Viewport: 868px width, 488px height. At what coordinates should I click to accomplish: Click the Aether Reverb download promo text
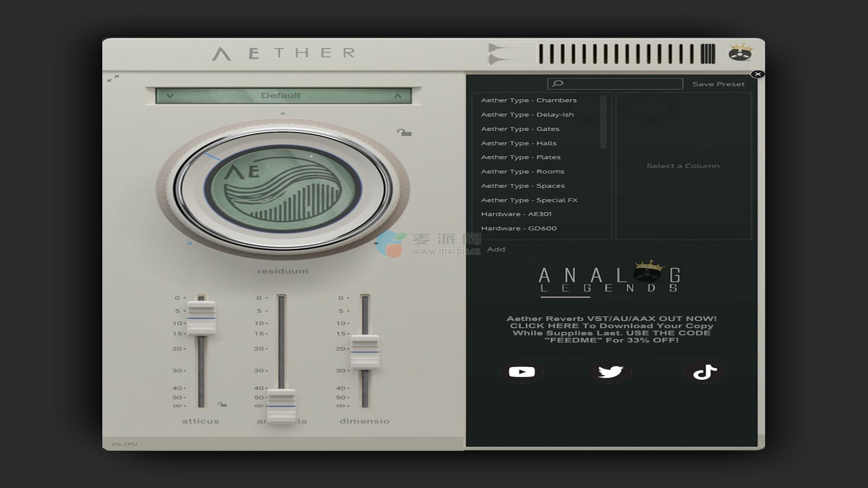coord(611,329)
